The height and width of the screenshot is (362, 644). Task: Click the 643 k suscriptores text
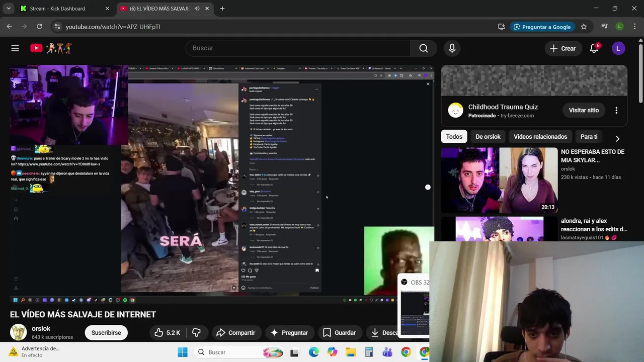point(52,337)
